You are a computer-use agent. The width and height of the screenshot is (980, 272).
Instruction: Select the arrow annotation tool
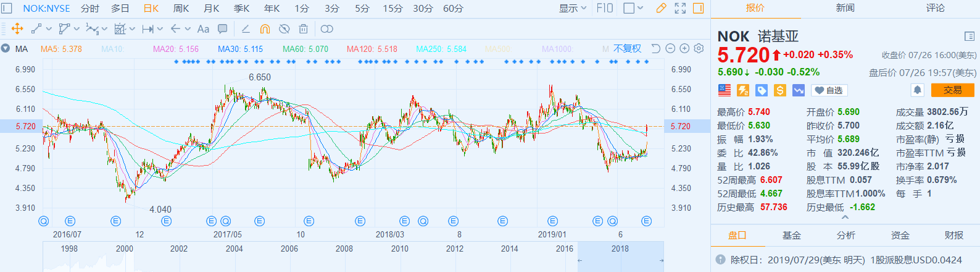pyautogui.click(x=175, y=29)
